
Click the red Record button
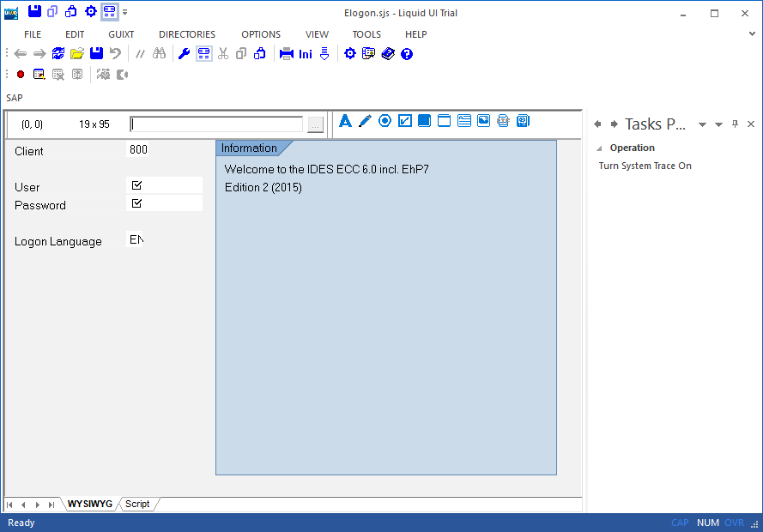(x=21, y=75)
